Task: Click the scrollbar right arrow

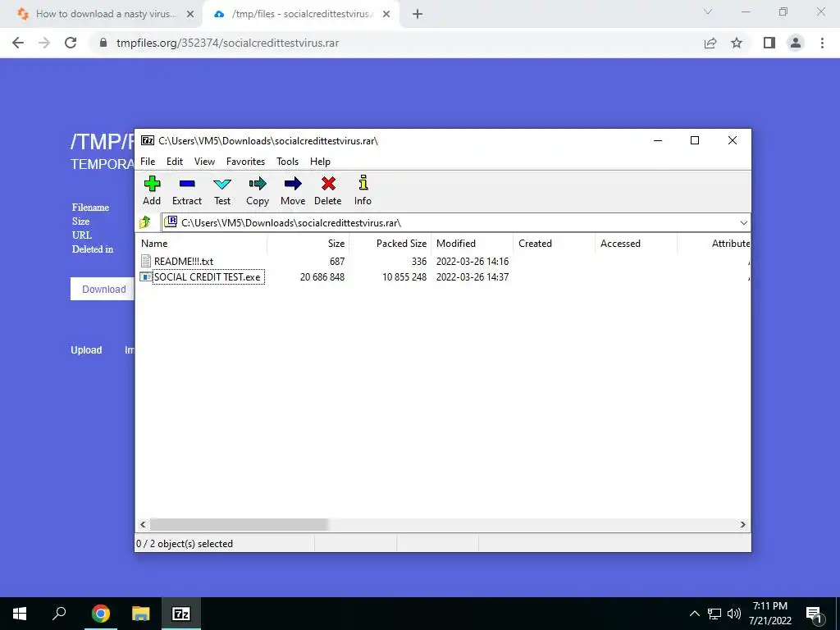Action: 743,524
